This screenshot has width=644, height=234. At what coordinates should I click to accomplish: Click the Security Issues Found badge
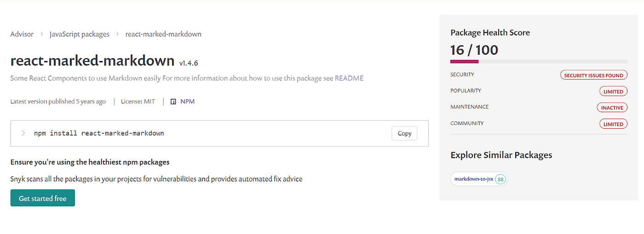coord(593,75)
